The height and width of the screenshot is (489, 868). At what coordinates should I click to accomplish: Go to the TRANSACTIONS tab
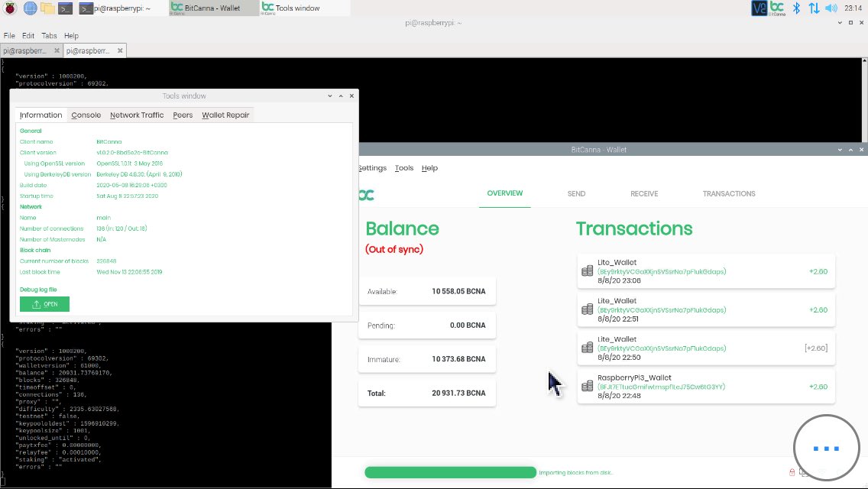point(729,194)
